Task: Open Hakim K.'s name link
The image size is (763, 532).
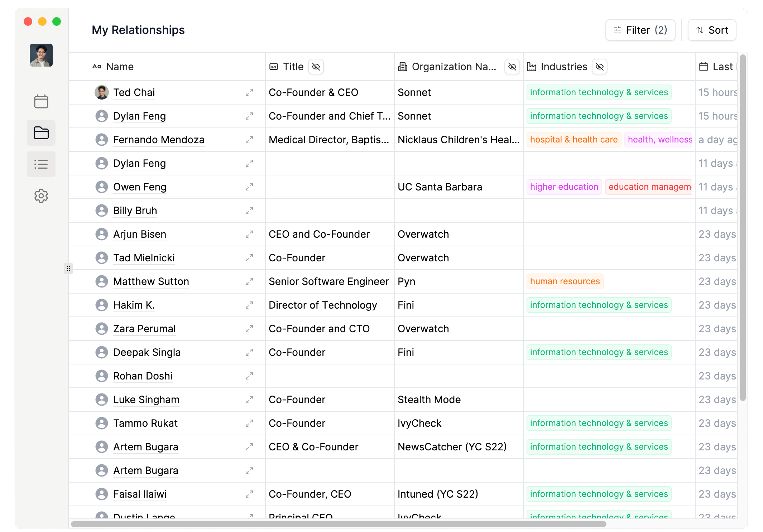Action: 134,305
